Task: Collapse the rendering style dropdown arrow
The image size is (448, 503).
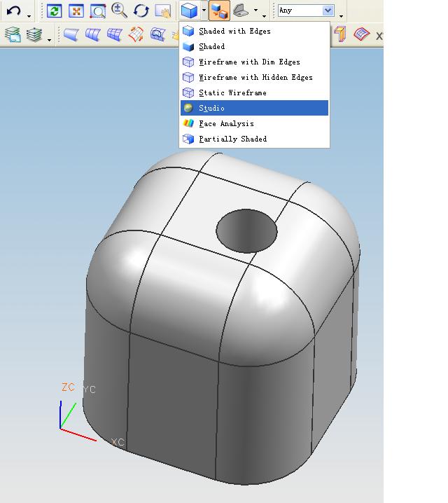Action: 204,10
